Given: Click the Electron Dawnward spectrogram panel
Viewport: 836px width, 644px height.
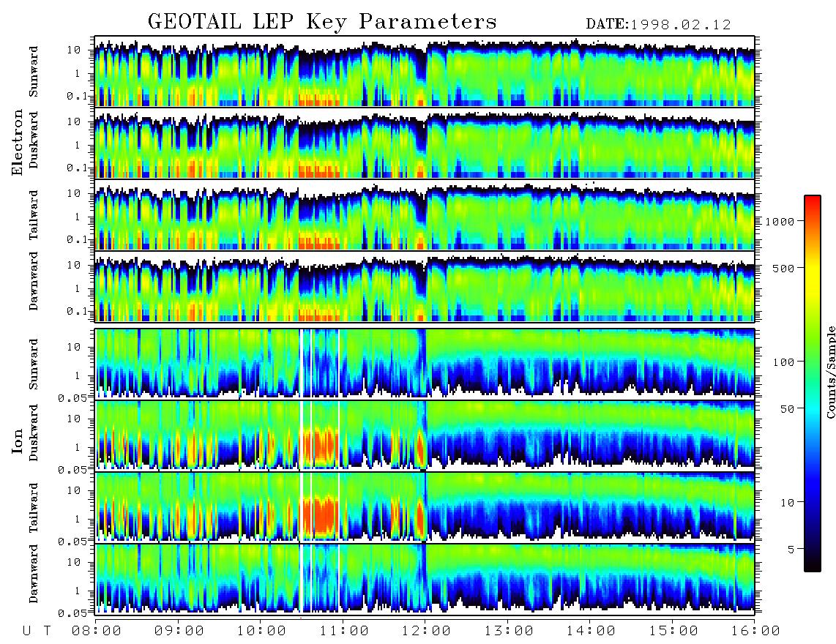Looking at the screenshot, I should point(425,288).
